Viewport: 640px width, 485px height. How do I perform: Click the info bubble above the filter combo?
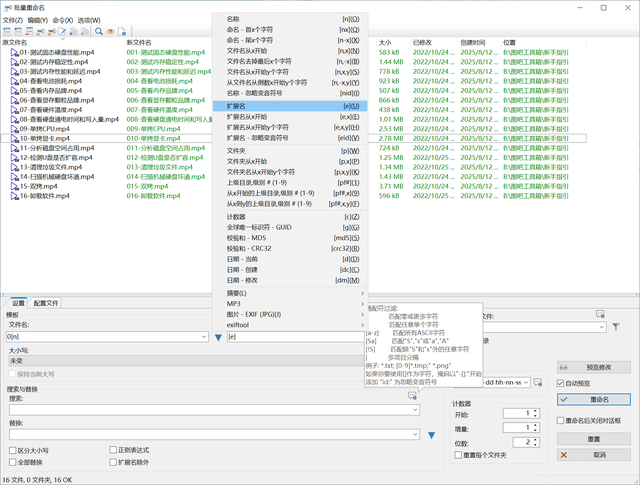point(600,314)
